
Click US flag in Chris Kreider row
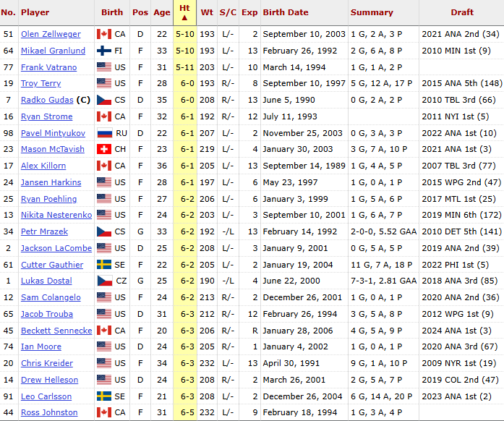[104, 363]
